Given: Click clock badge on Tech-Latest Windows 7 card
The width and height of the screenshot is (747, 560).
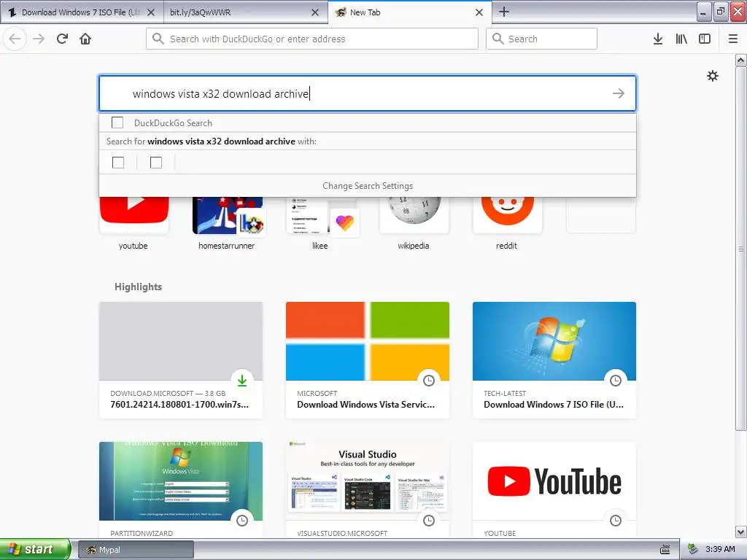Looking at the screenshot, I should click(x=616, y=380).
